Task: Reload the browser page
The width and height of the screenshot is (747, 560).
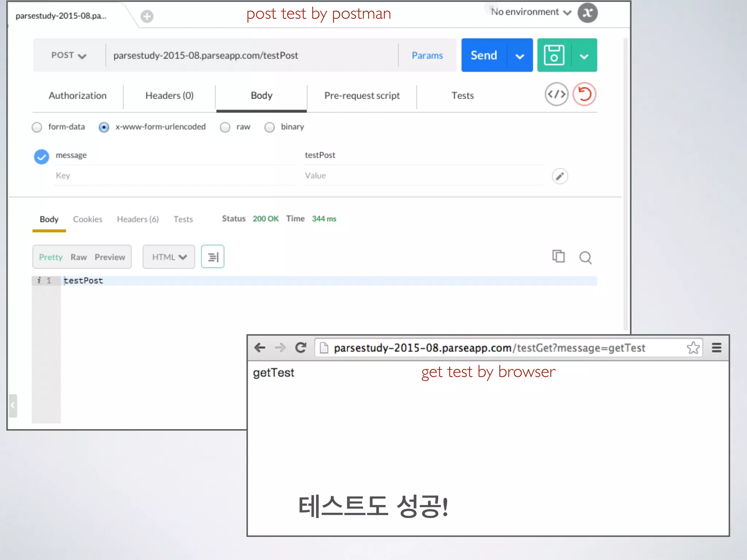Action: click(301, 347)
